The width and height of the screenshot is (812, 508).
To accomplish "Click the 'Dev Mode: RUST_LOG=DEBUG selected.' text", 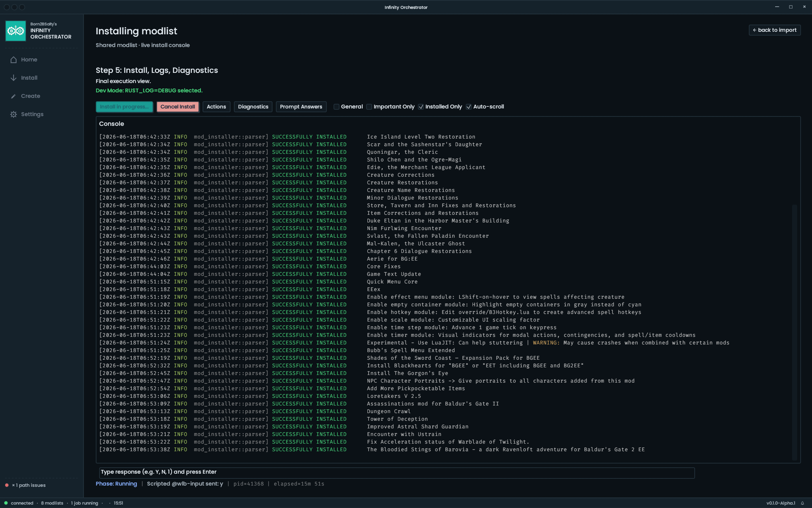I will pos(149,91).
